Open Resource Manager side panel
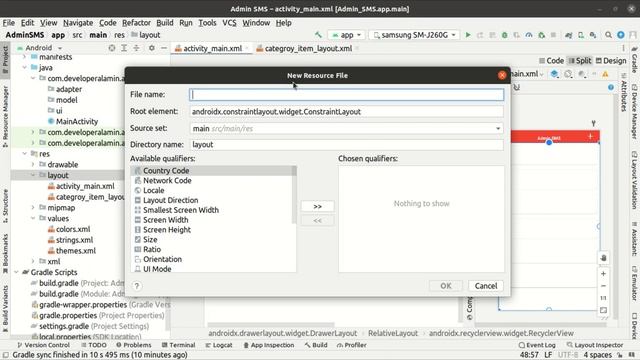The height and width of the screenshot is (360, 640). point(5,116)
